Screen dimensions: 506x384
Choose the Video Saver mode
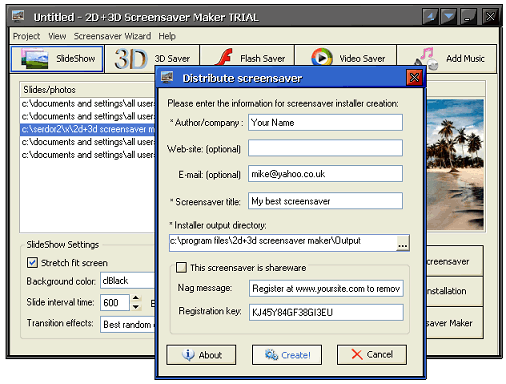(345, 59)
